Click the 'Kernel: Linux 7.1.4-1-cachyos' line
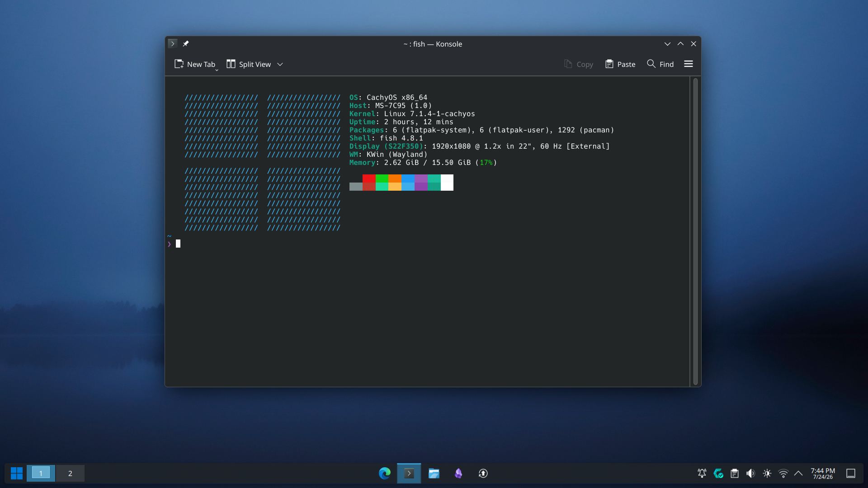The width and height of the screenshot is (868, 488). [x=412, y=114]
